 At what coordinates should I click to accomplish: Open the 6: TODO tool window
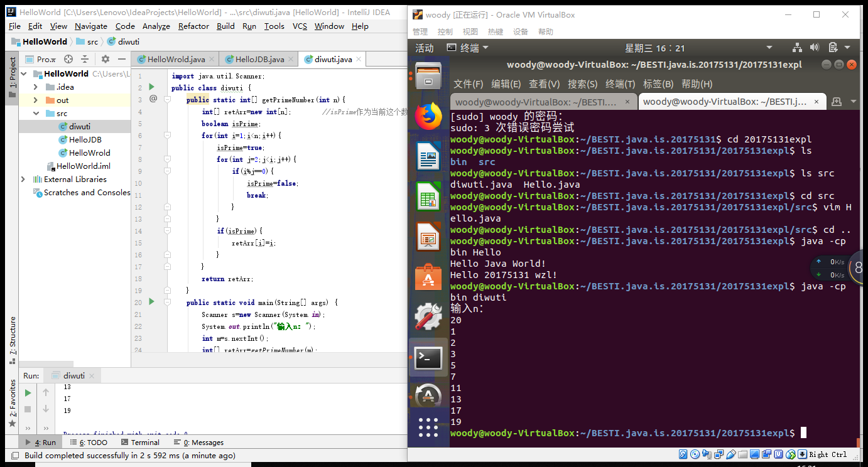click(89, 443)
